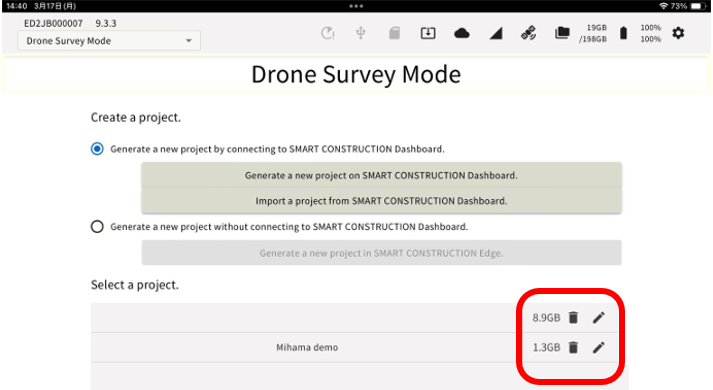The image size is (713, 390).
Task: Select the without connecting to Dashboard option
Action: tap(97, 226)
